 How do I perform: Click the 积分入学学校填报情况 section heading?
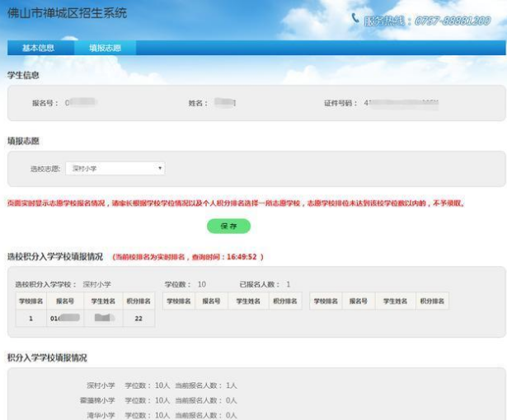[47, 358]
